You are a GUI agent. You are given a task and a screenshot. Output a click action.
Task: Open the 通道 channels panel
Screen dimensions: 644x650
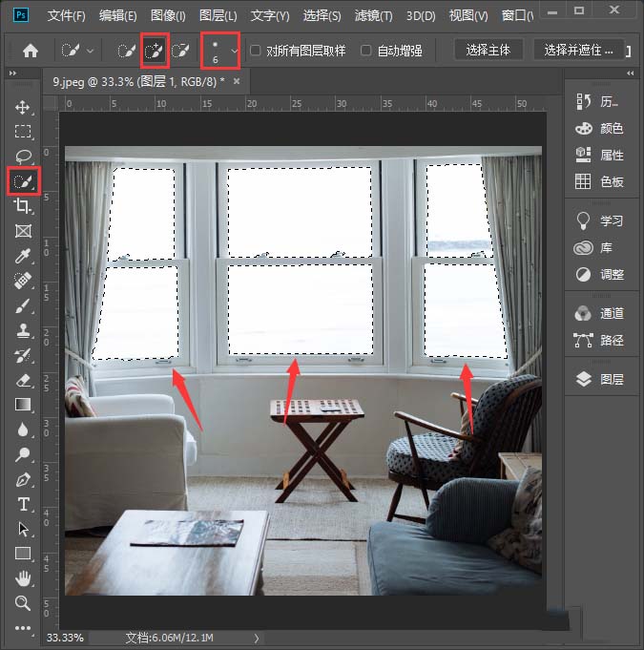[601, 313]
